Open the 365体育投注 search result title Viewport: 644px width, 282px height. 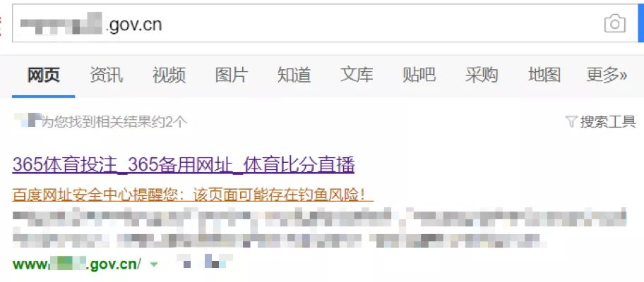(x=184, y=166)
